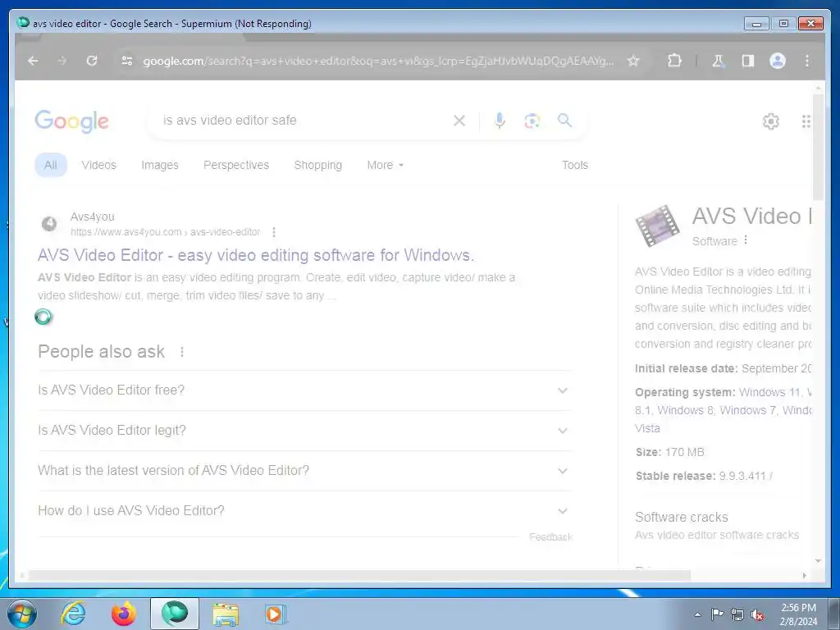Image resolution: width=840 pixels, height=630 pixels.
Task: Click the address bar URL
Action: (378, 61)
